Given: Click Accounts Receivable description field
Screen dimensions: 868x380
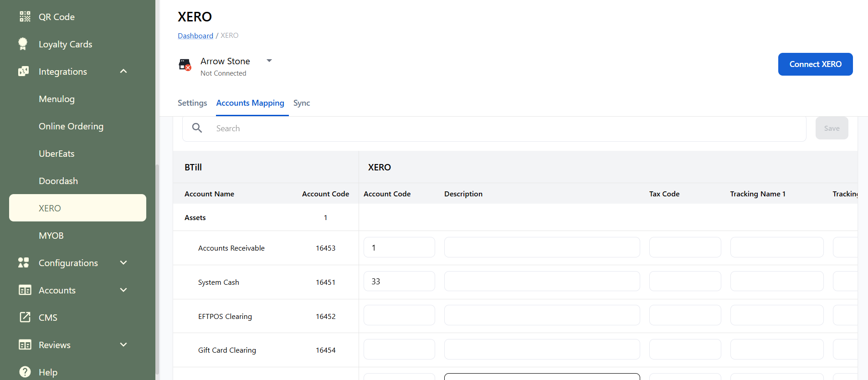Looking at the screenshot, I should click(542, 247).
